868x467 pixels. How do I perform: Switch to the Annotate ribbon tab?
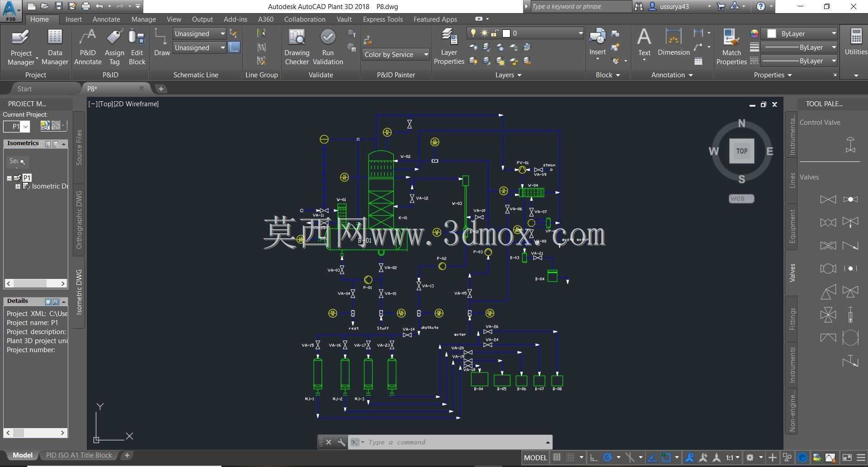tap(106, 19)
